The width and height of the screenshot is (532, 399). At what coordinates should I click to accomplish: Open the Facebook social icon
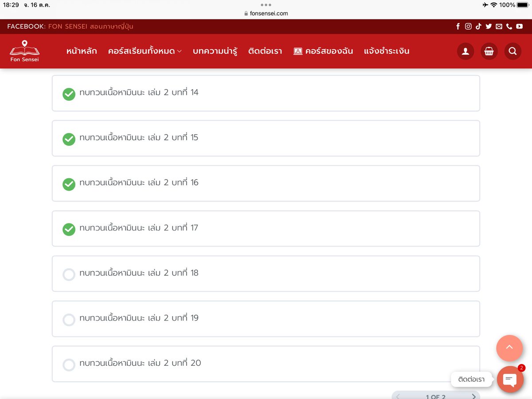click(458, 27)
